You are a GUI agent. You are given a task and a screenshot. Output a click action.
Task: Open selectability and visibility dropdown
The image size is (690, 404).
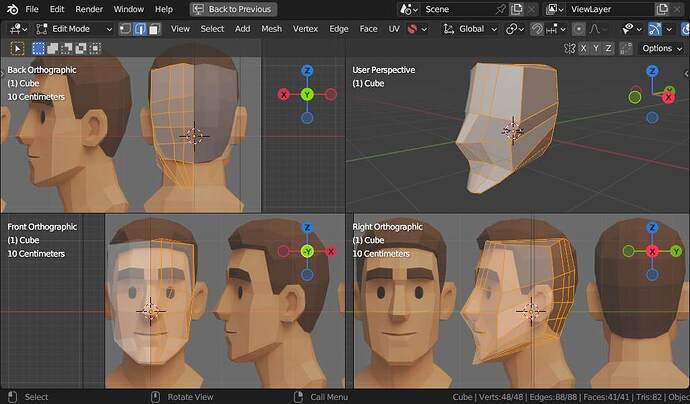pyautogui.click(x=632, y=29)
